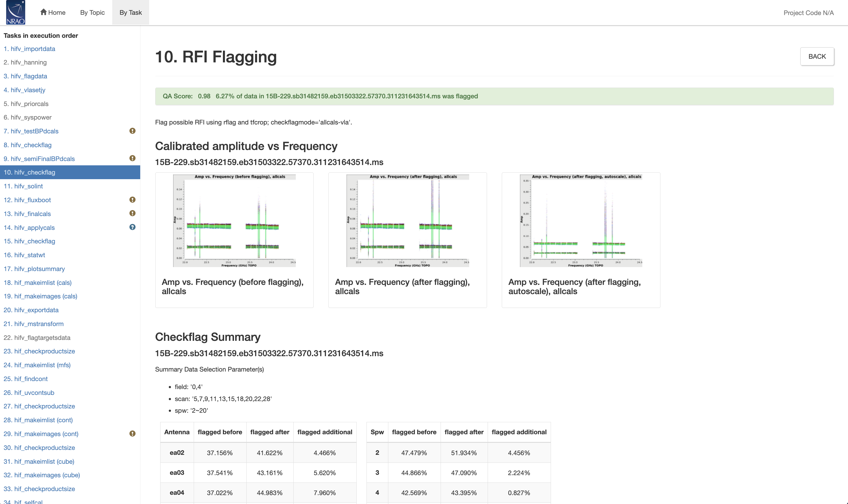Open task 32. hif_makeimages (cube)
The width and height of the screenshot is (848, 504).
click(x=42, y=475)
